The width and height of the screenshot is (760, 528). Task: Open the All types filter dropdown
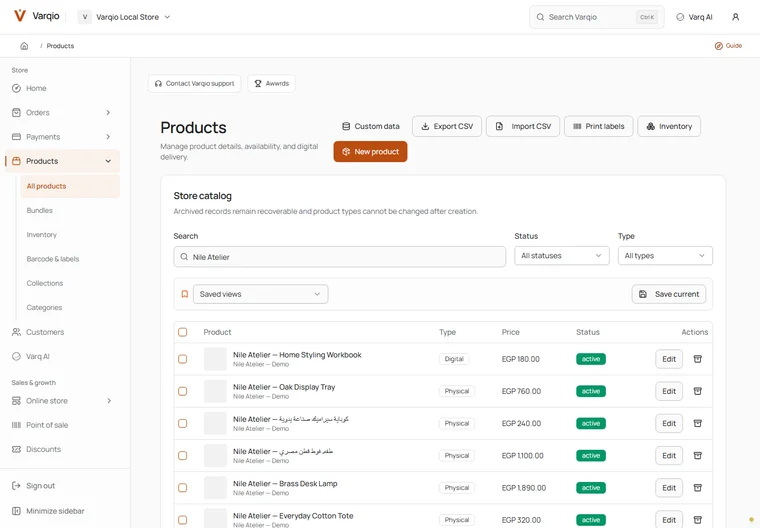[665, 256]
